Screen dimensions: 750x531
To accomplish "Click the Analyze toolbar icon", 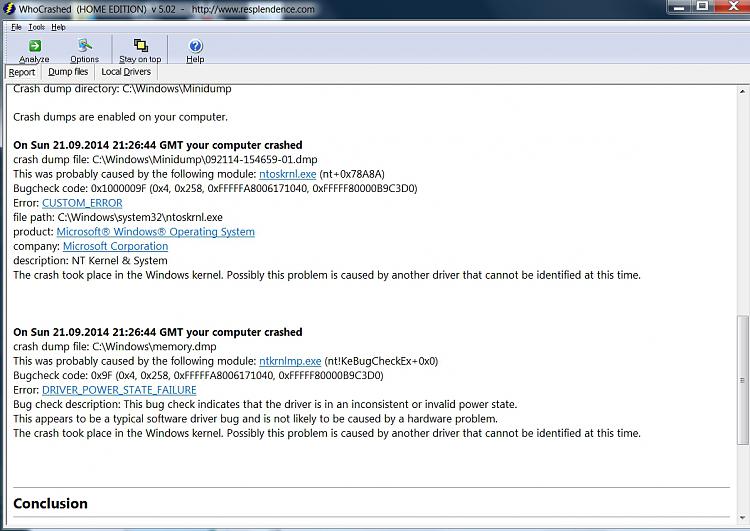I will (34, 46).
